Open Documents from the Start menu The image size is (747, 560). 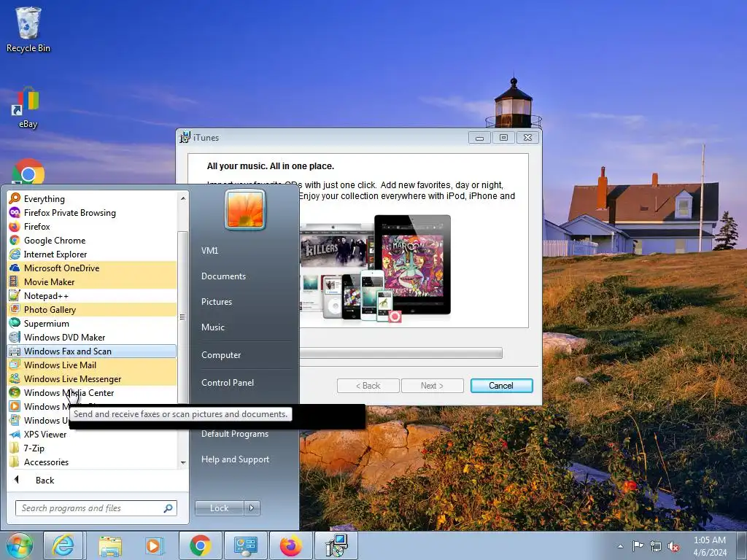pyautogui.click(x=223, y=276)
